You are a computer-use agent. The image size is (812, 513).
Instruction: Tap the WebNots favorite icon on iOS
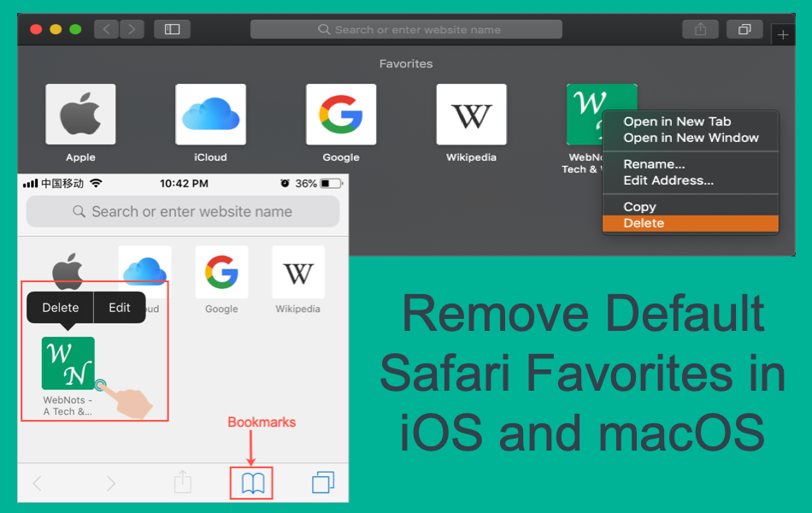(x=68, y=363)
